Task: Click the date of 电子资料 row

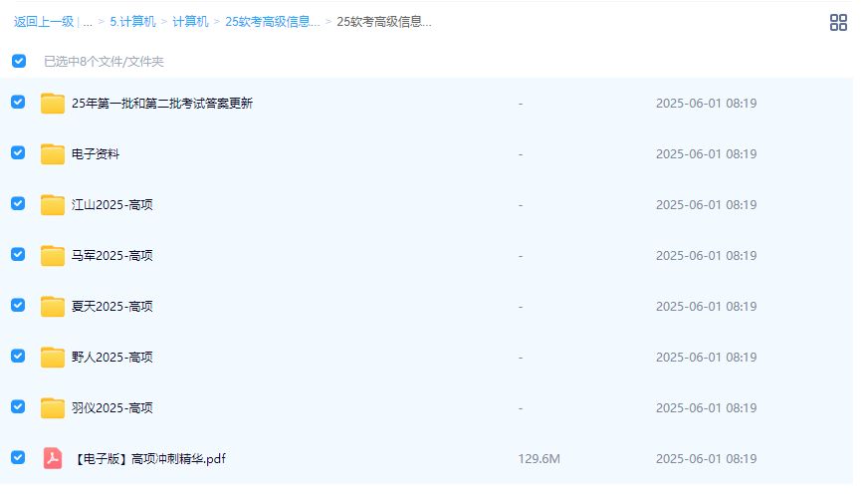Action: (x=707, y=154)
